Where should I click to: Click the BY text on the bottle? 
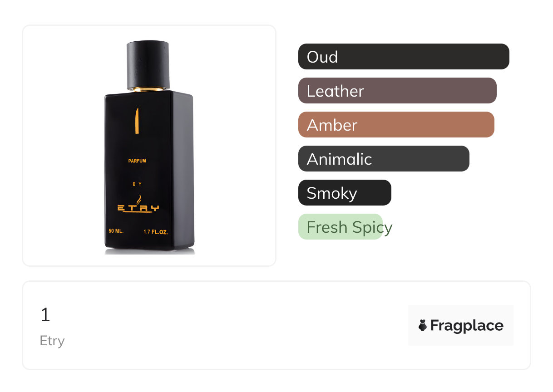(x=137, y=184)
